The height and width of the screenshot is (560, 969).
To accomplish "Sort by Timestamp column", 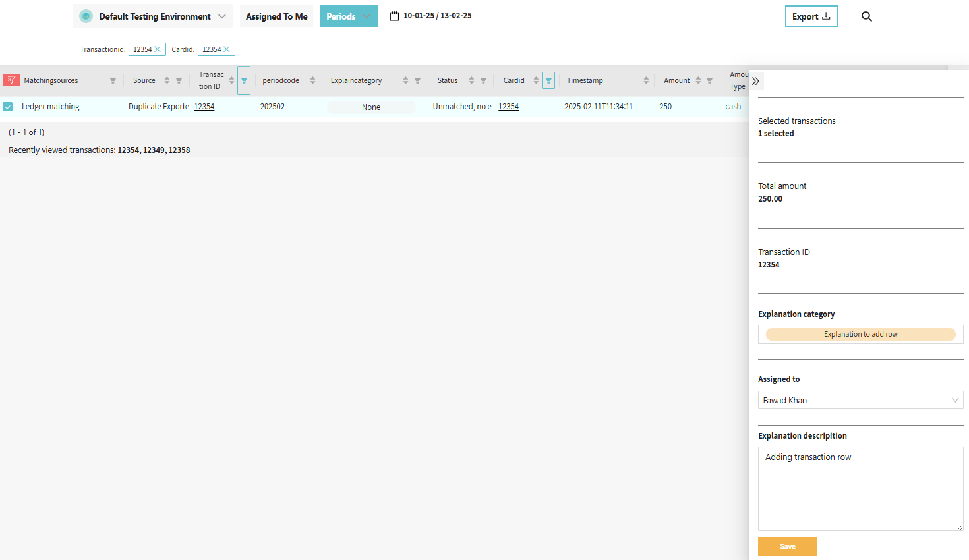I will (646, 80).
